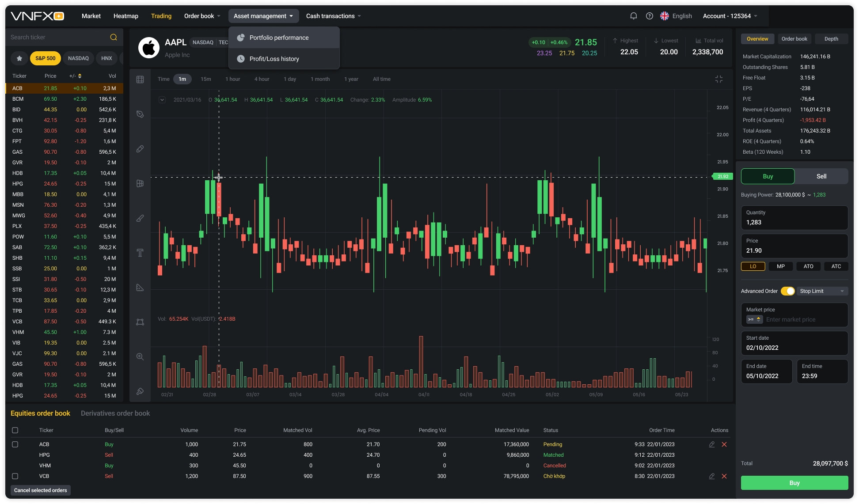
Task: Switch to Derivatives order book tab
Action: pyautogui.click(x=115, y=413)
